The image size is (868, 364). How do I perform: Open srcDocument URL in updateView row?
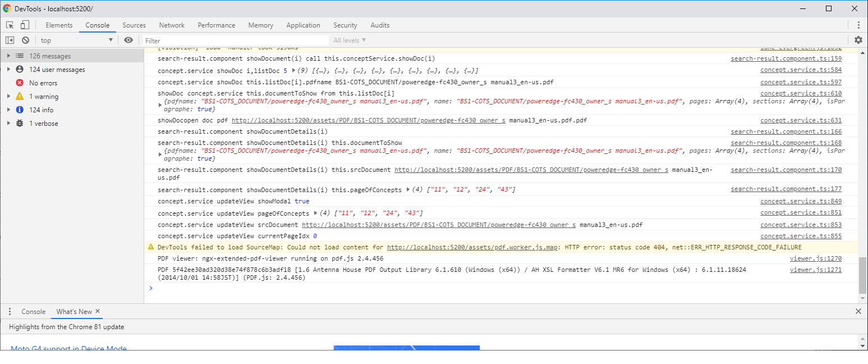pyautogui.click(x=439, y=225)
